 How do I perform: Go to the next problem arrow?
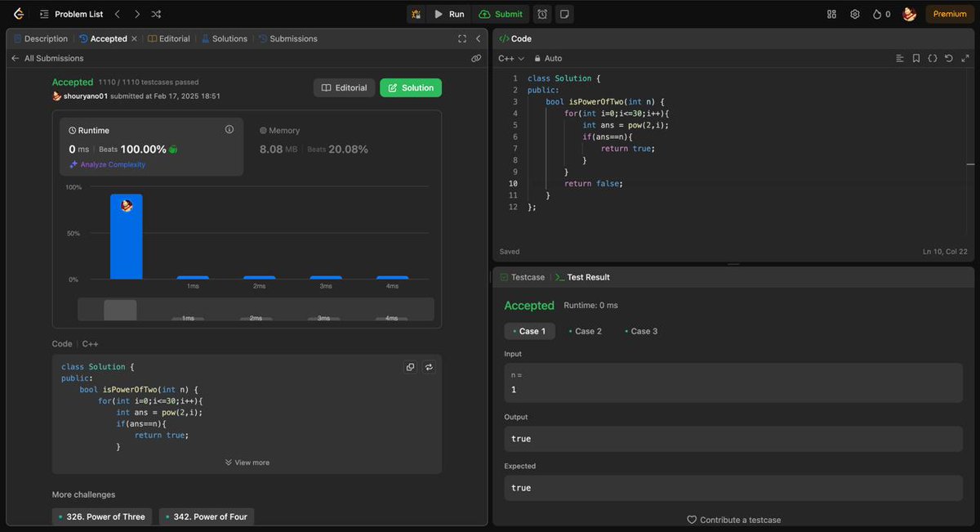136,14
